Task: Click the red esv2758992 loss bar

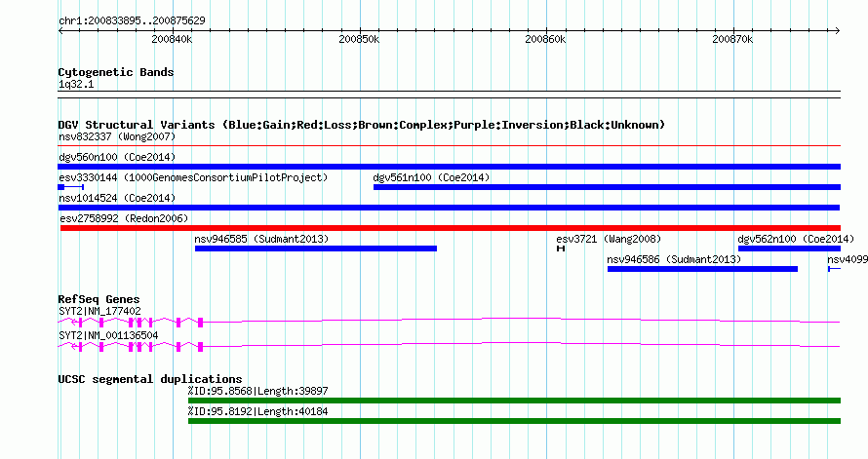Action: pos(451,228)
